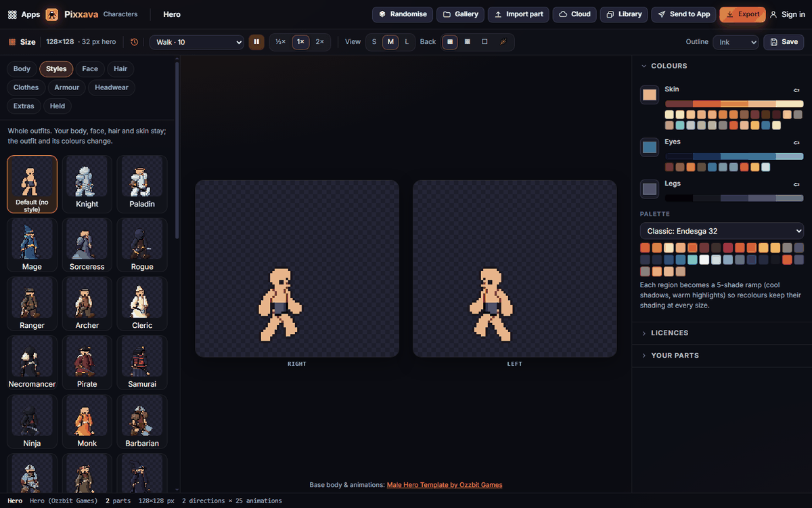This screenshot has height=508, width=812.
Task: Select the Knight style thumbnail
Action: click(87, 184)
